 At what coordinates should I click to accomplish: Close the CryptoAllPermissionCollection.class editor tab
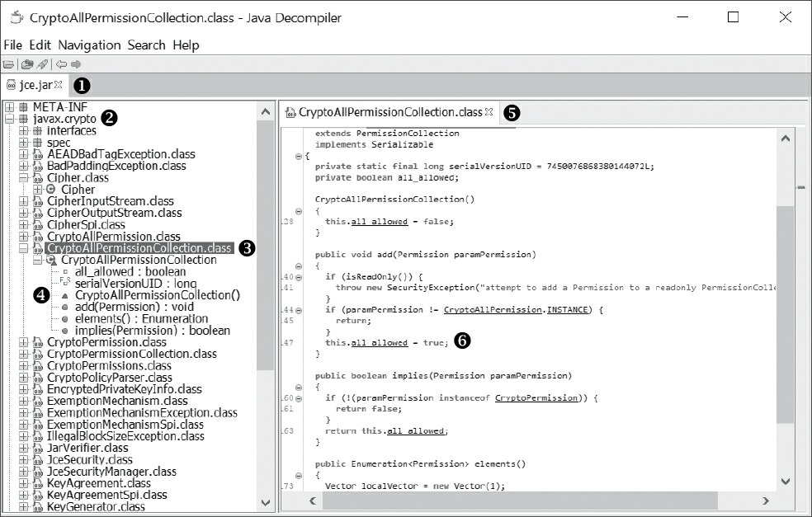tap(489, 112)
